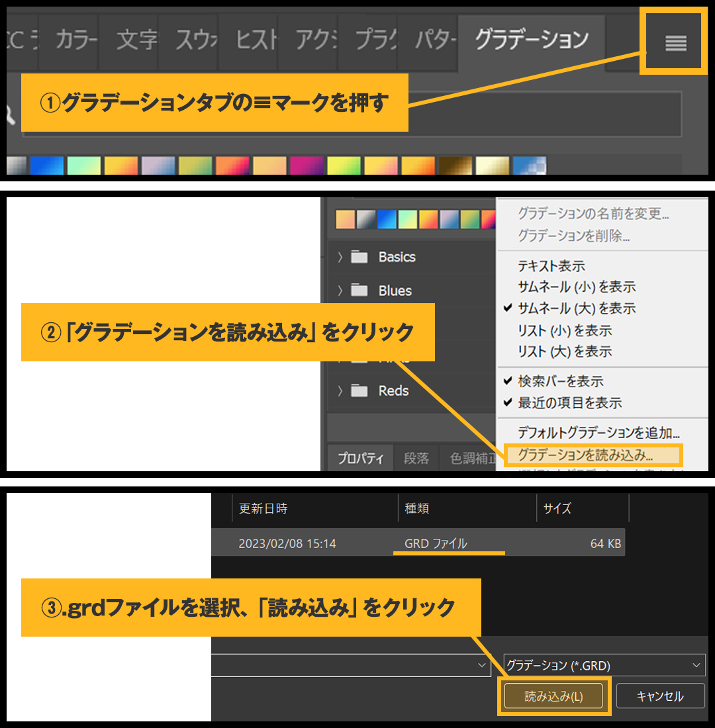Select デフォルトグラデーションを追加... menu entry

(x=598, y=433)
